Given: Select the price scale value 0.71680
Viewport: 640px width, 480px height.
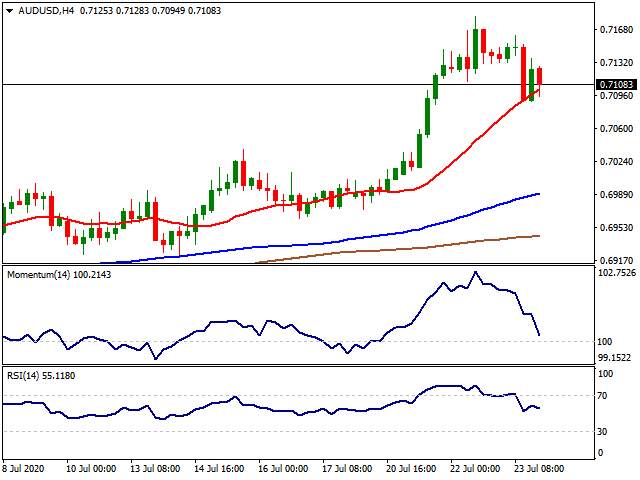Looking at the screenshot, I should pyautogui.click(x=616, y=29).
